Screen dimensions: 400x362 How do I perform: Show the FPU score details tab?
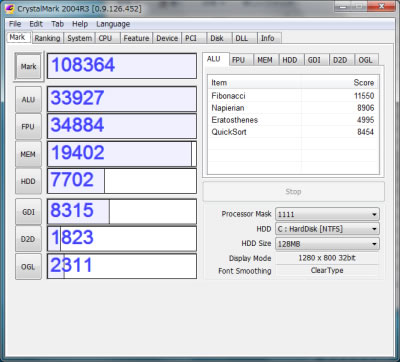point(238,60)
